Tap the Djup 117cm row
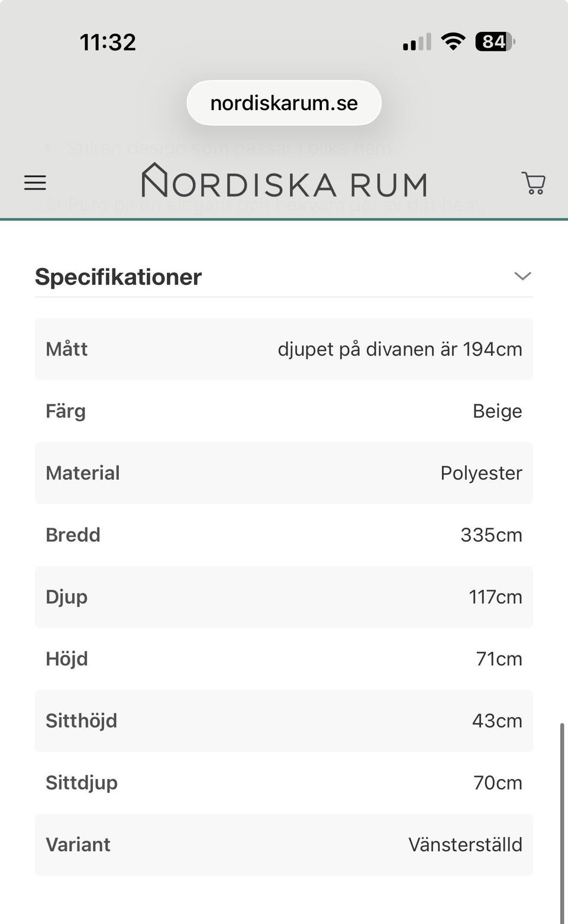The width and height of the screenshot is (568, 924). (284, 597)
